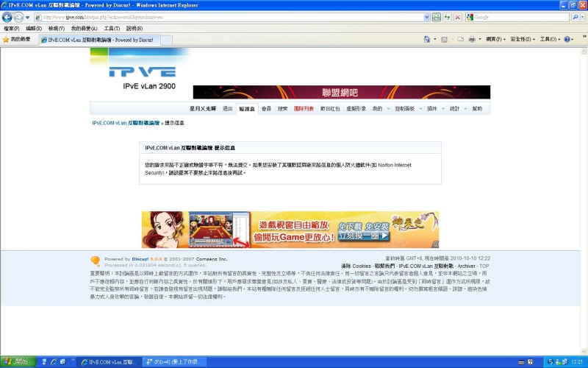Click the Home icon in command bar
Viewport: 588px width, 368px height.
point(427,39)
